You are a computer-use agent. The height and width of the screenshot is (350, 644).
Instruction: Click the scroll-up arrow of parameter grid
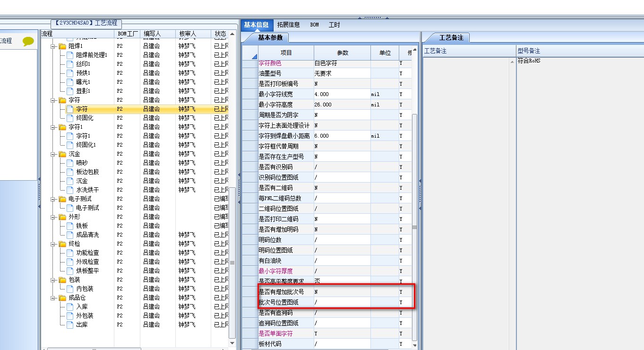(415, 50)
